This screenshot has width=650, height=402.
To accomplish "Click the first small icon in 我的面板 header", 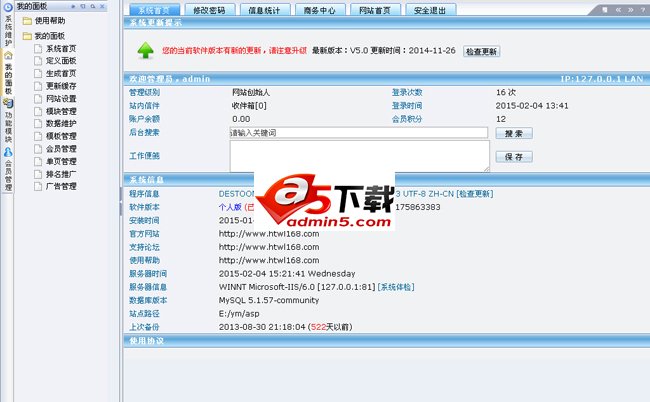I will tap(73, 6).
